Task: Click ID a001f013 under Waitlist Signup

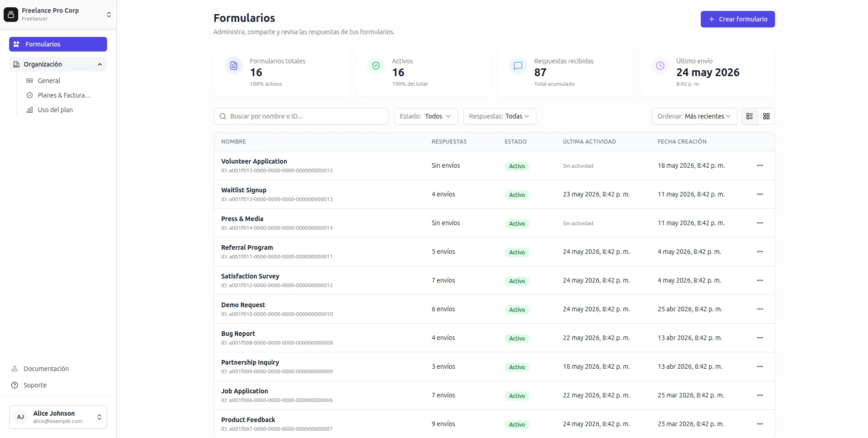Action: (x=277, y=199)
